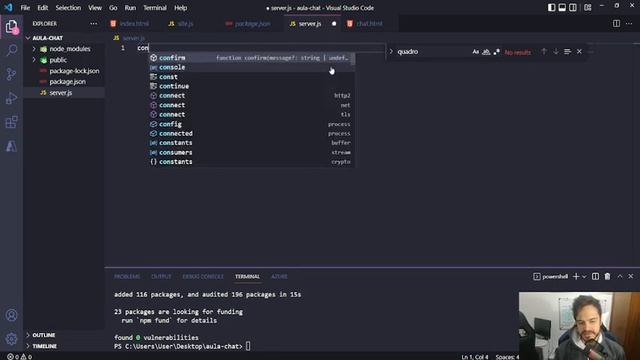Expand the node_modules folder
640x360 pixels.
point(64,49)
